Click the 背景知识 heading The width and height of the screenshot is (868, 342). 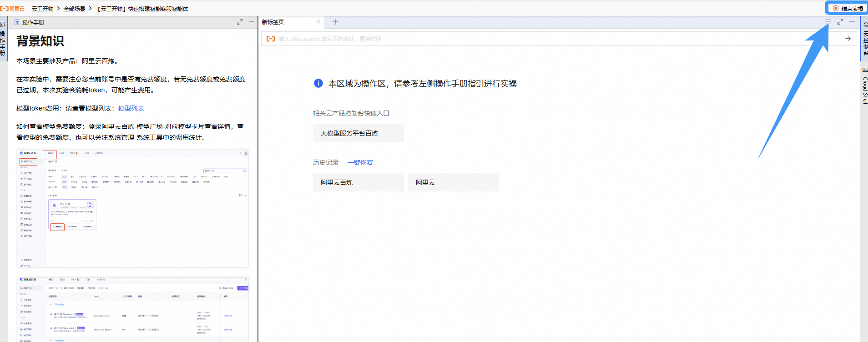pyautogui.click(x=40, y=41)
